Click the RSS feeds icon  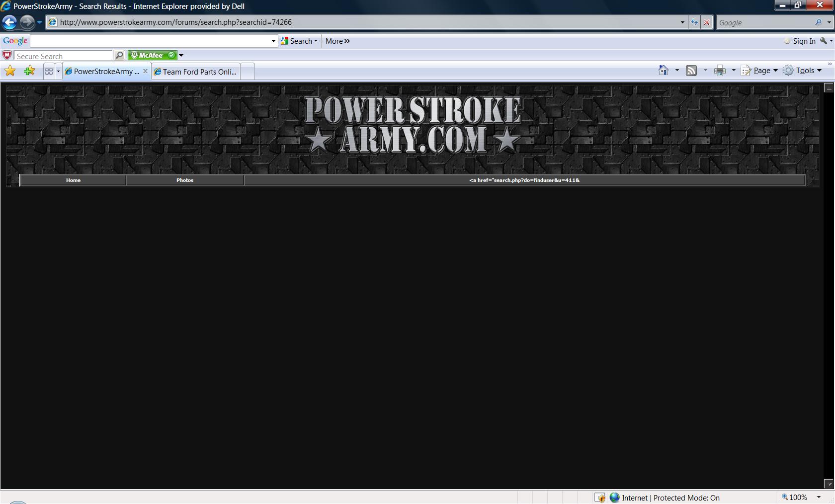pos(691,71)
